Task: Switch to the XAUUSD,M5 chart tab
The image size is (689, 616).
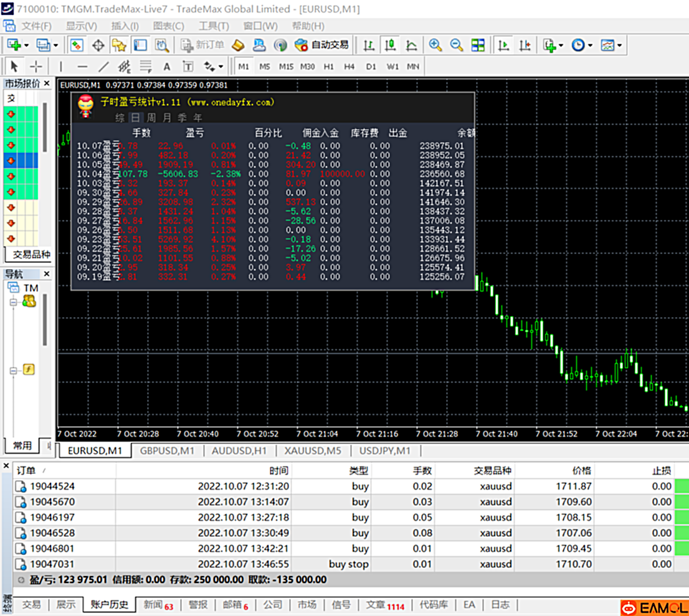Action: [311, 450]
